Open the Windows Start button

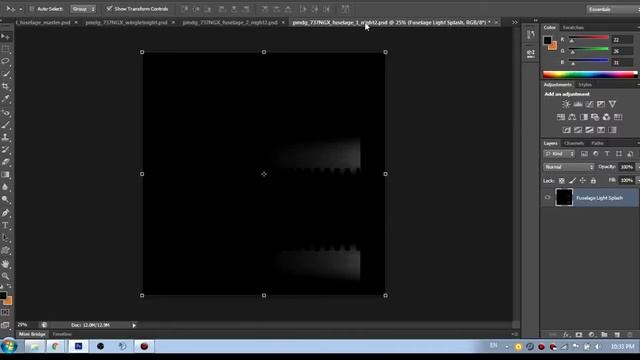[x=9, y=346]
